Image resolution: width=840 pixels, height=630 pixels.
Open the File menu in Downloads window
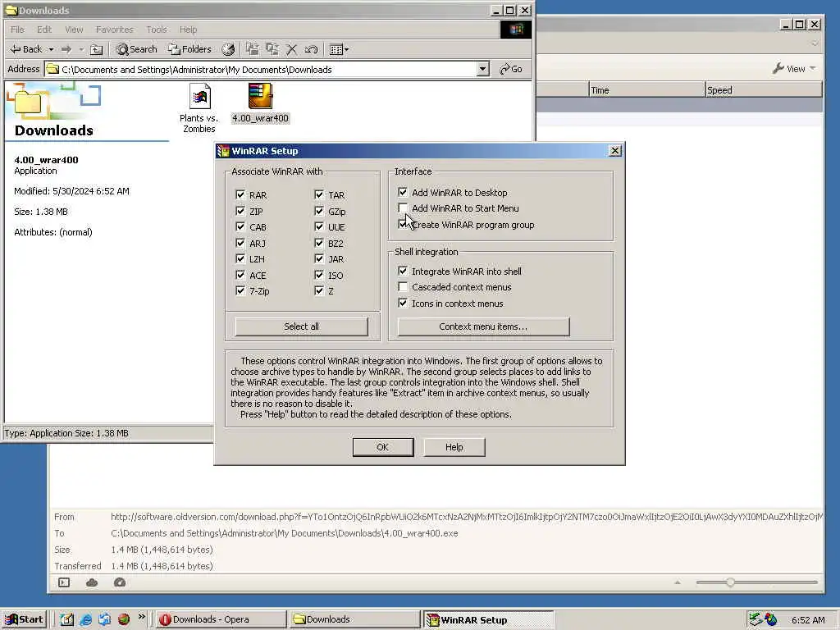(17, 30)
